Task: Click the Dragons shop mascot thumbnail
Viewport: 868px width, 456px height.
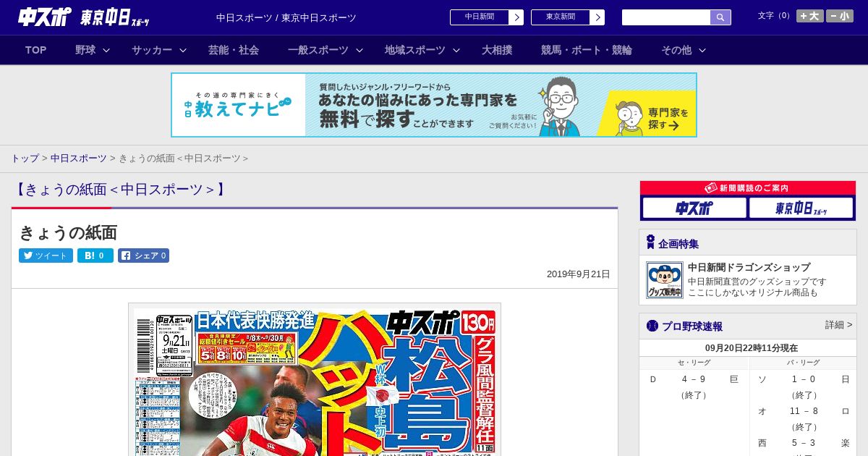Action: point(665,280)
